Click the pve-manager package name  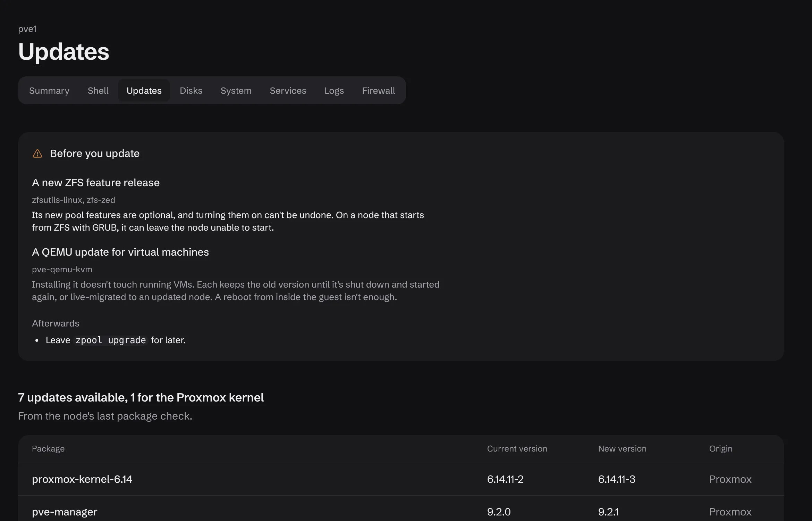click(x=65, y=512)
